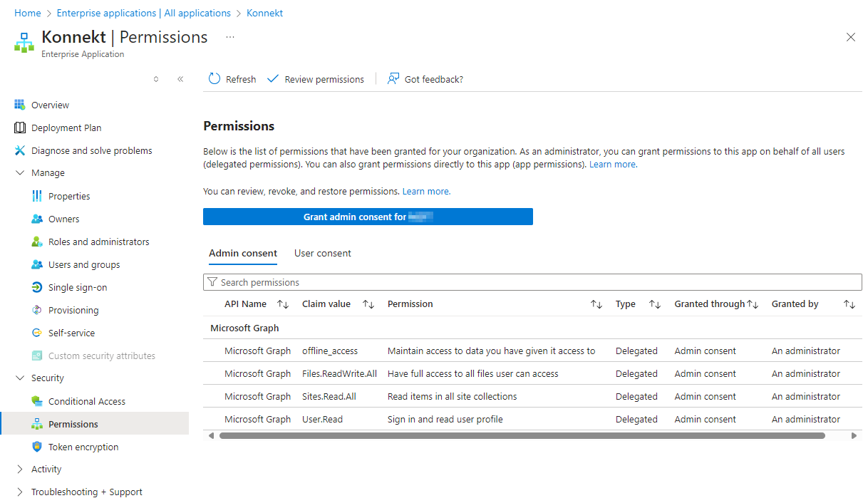The image size is (868, 503).
Task: Select the Admin consent tab
Action: 242,253
